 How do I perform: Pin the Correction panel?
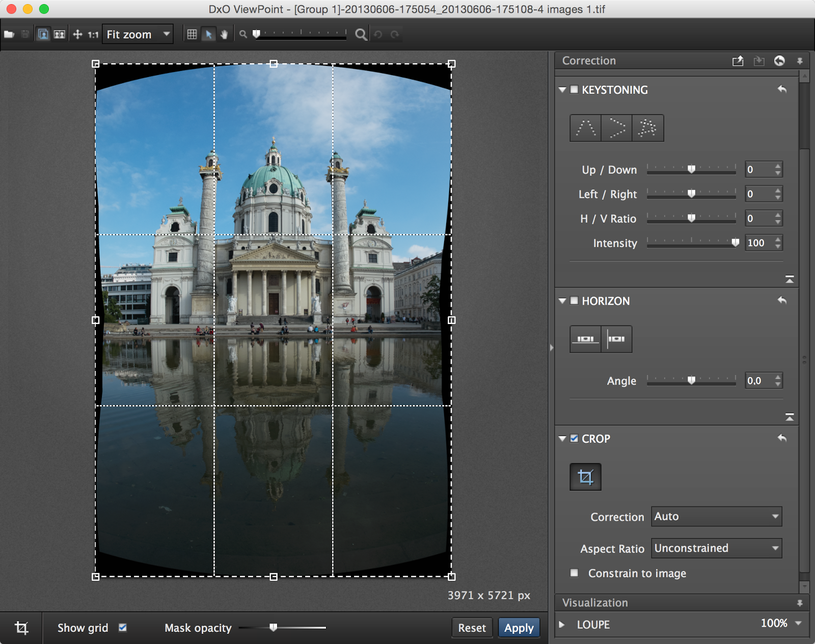tap(800, 61)
